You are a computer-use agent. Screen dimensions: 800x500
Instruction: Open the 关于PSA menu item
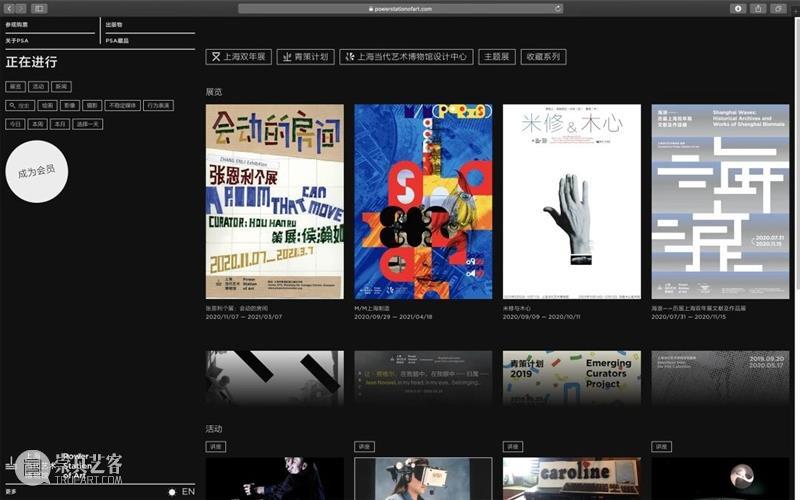click(17, 40)
